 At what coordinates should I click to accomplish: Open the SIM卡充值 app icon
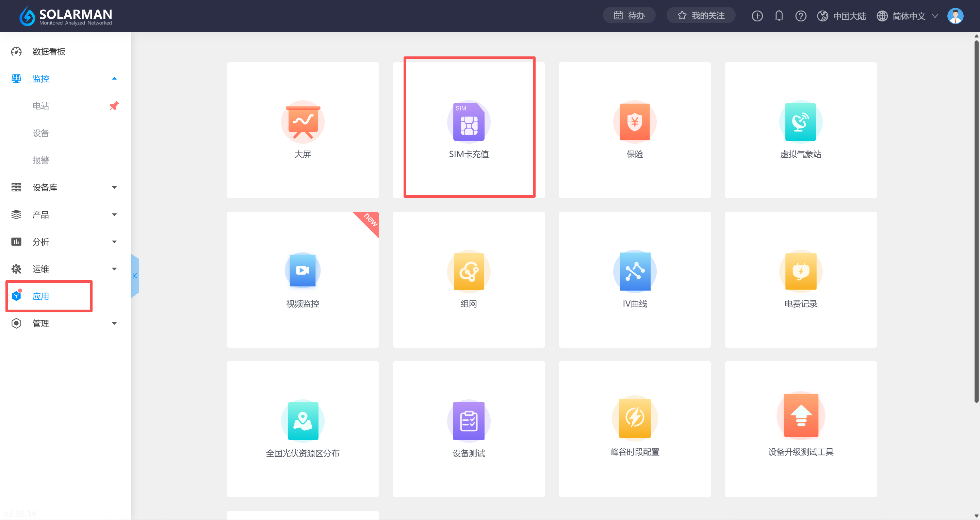(x=469, y=122)
